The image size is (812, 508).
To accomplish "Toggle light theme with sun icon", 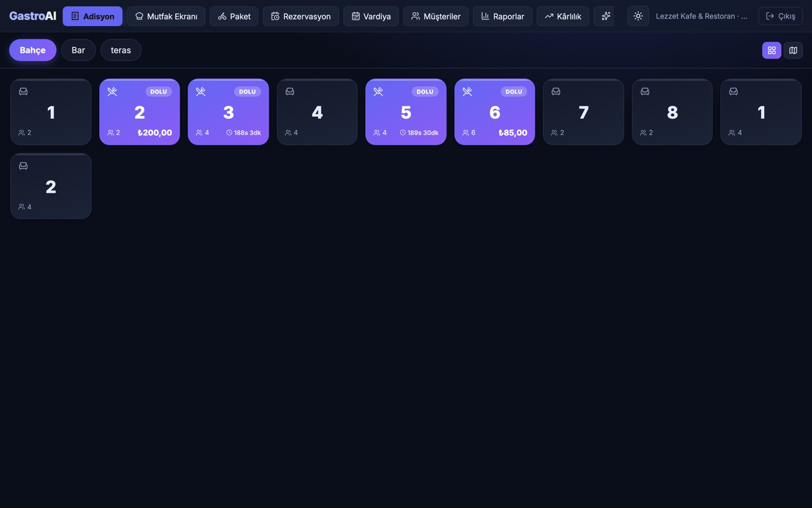I will coord(638,16).
